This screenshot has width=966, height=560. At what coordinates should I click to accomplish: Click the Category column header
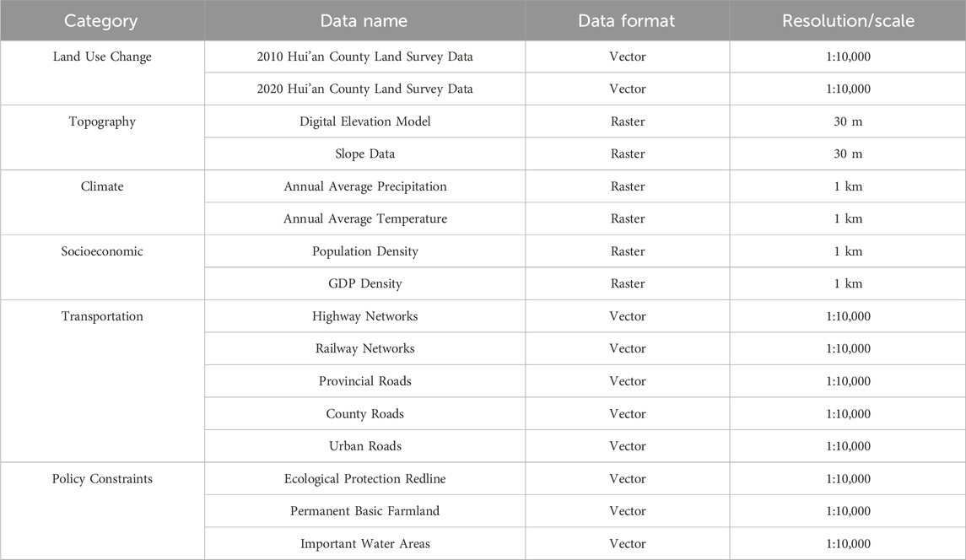102,21
